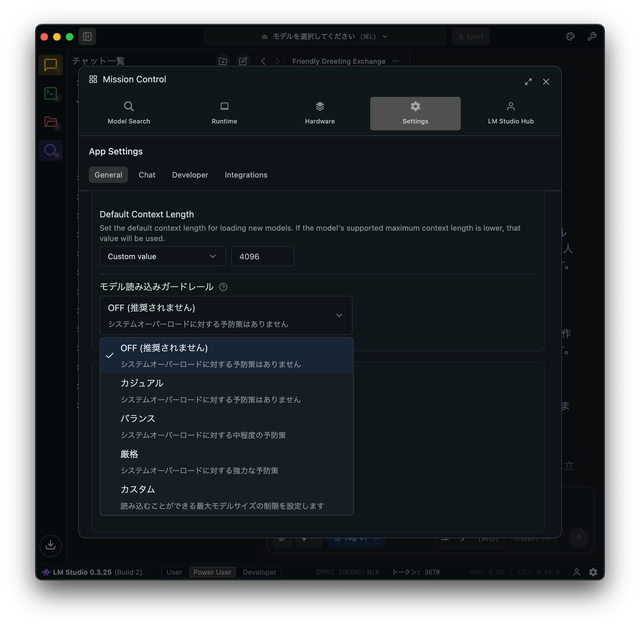
Task: Switch to Power User mode
Action: tap(213, 572)
